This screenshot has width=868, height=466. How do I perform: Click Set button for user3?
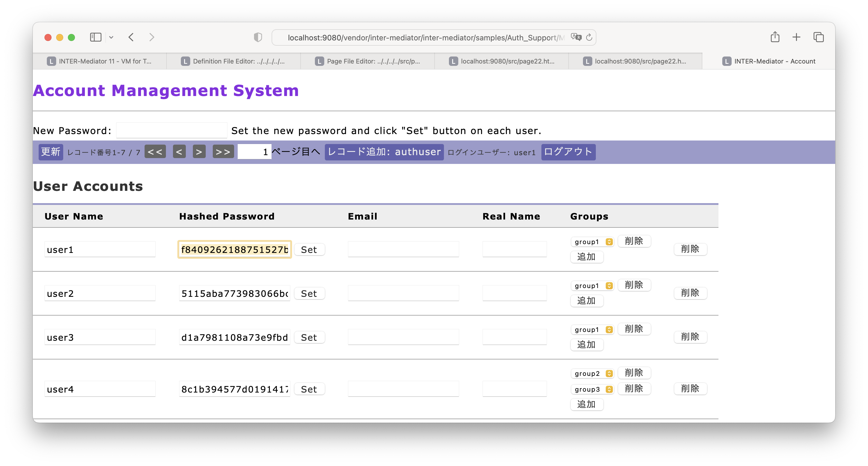[x=309, y=337]
